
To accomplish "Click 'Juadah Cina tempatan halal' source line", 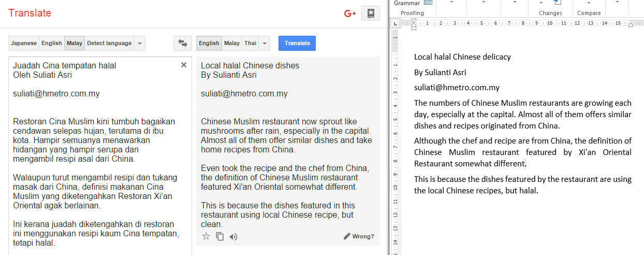I will [x=65, y=65].
